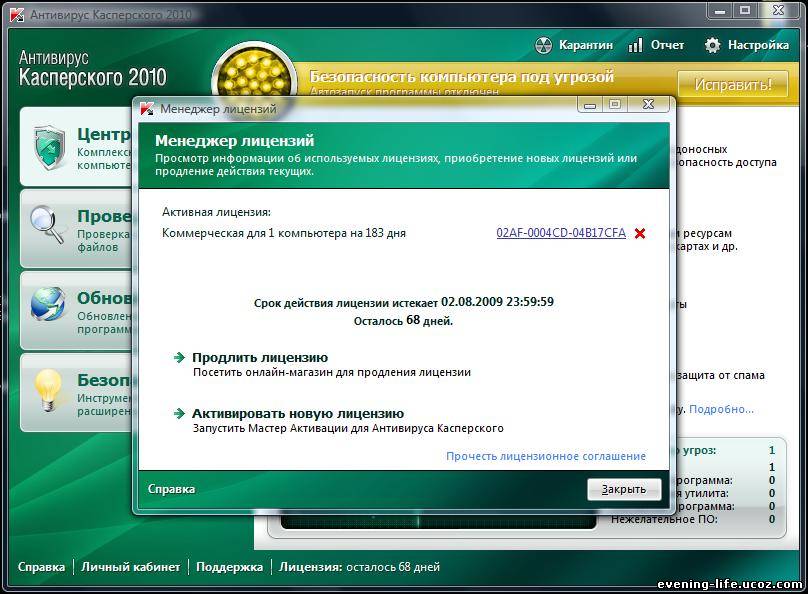Open Поддержка in the footer
The height and width of the screenshot is (594, 808).
(229, 567)
